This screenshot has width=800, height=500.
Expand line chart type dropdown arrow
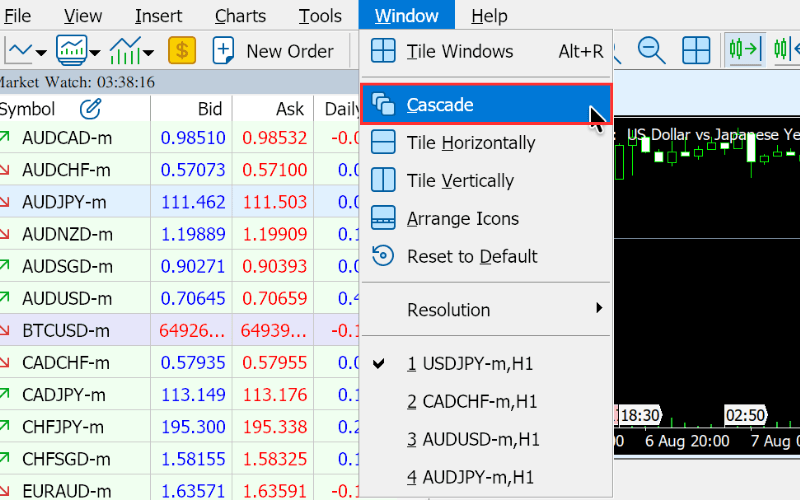point(41,52)
